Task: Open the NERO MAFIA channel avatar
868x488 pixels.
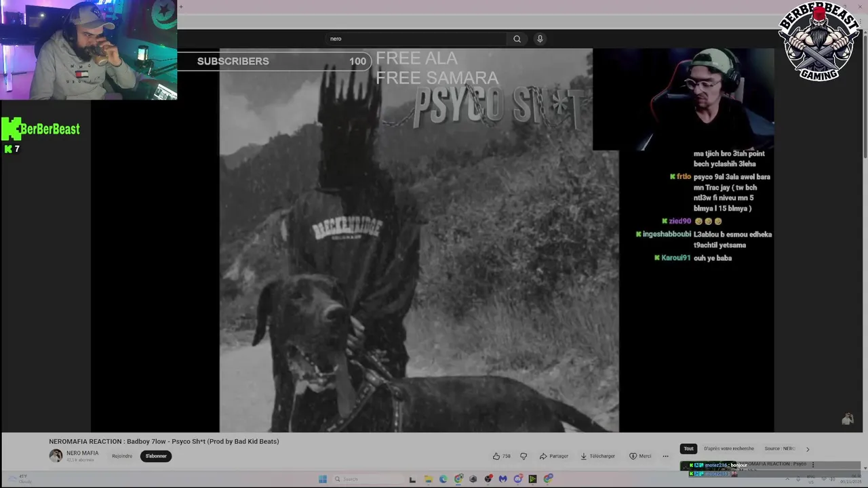Action: (56, 455)
